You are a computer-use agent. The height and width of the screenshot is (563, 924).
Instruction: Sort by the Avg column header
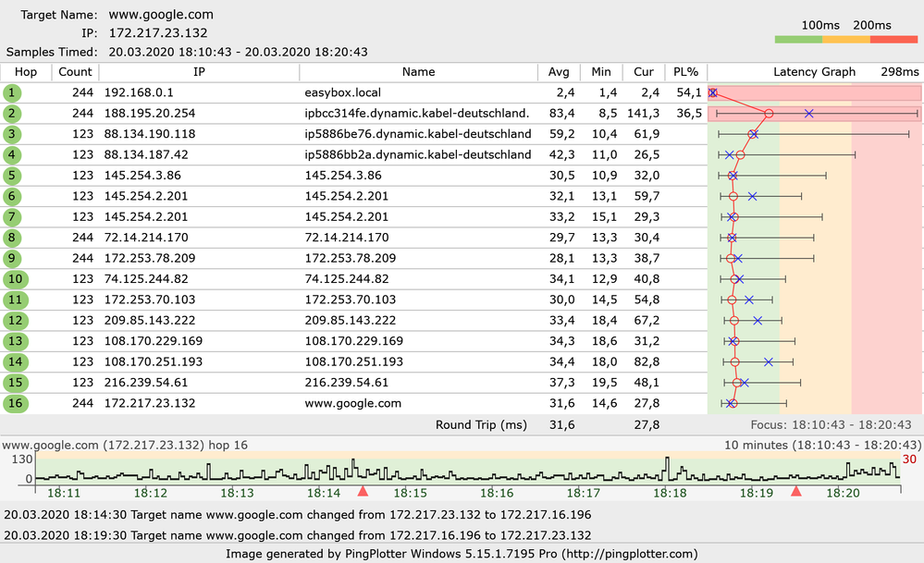(559, 72)
